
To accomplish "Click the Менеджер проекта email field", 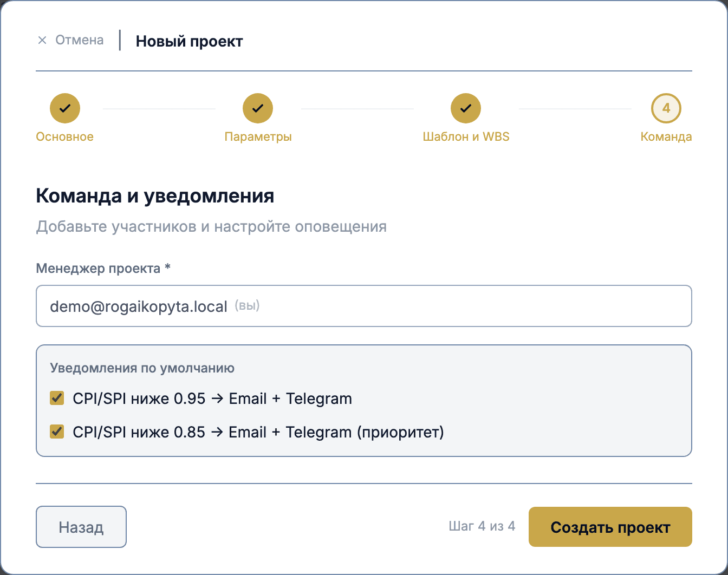I will point(364,306).
